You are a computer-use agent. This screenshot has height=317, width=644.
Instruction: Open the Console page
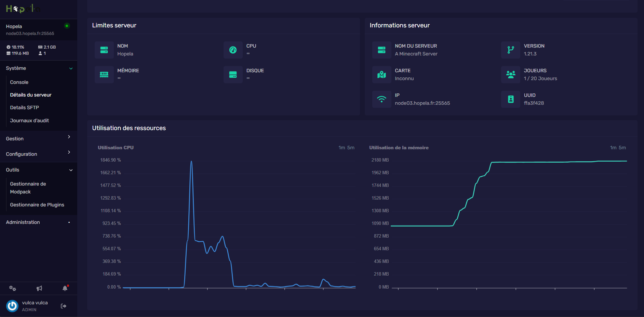tap(19, 82)
